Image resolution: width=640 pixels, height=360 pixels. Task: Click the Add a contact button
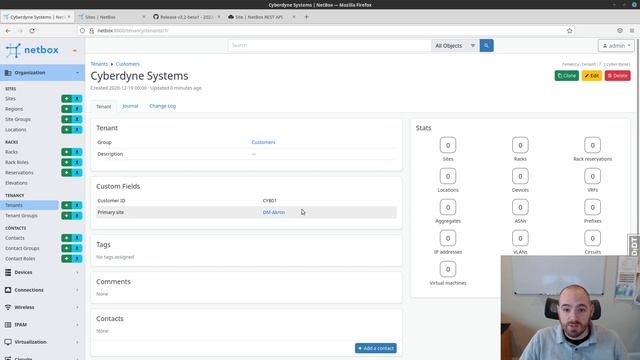(x=376, y=348)
